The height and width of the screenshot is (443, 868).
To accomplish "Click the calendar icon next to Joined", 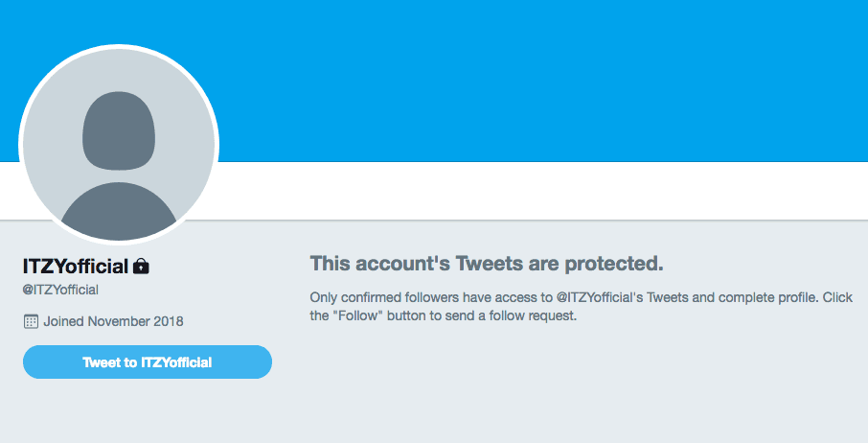I will (31, 321).
